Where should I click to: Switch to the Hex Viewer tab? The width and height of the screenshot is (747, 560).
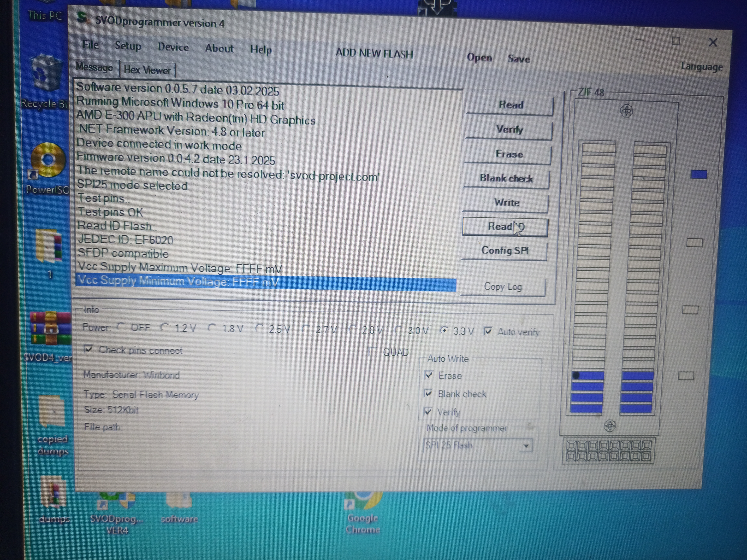pos(147,70)
